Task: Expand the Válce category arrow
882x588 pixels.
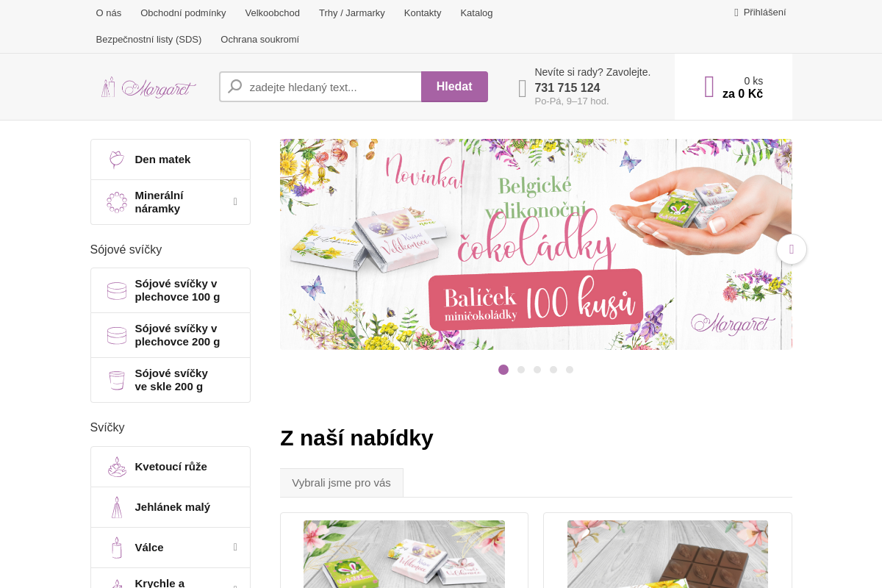Action: coord(235,547)
